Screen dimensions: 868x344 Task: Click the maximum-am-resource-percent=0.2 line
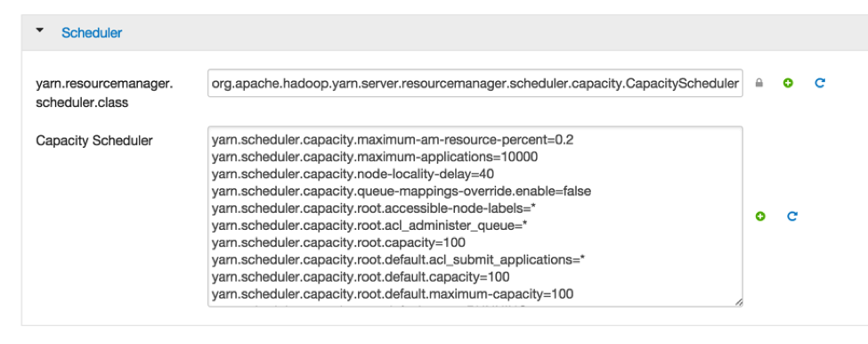pos(392,140)
